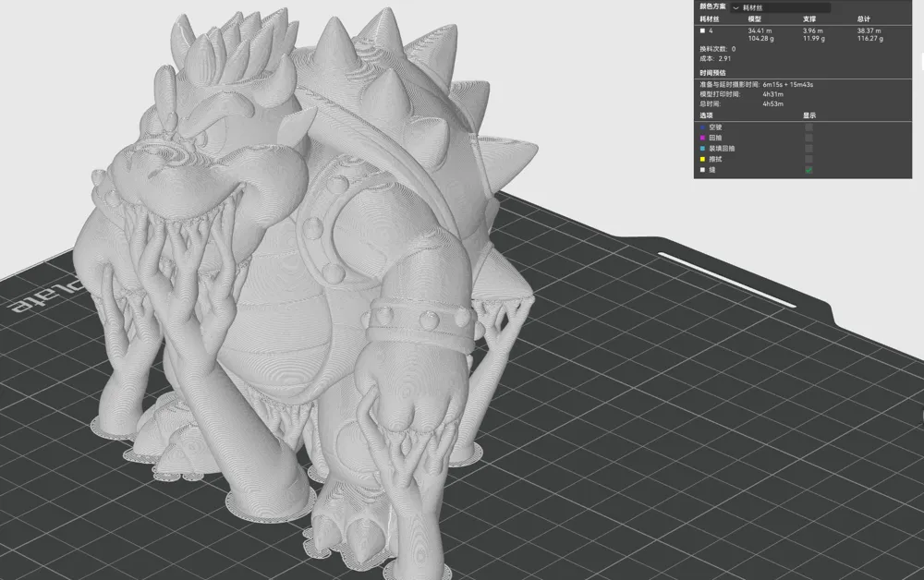Click the 成本 2.91 cost row
The width and height of the screenshot is (924, 580).
coord(715,58)
